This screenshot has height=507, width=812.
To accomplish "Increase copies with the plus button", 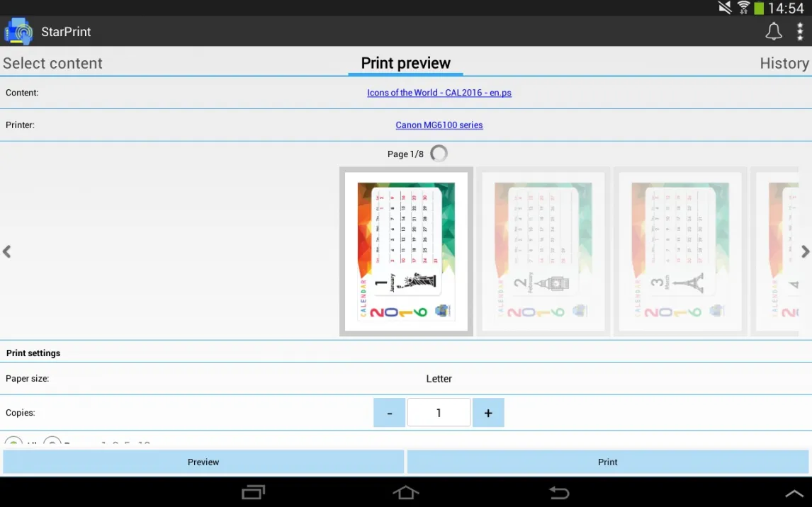I will [x=488, y=413].
